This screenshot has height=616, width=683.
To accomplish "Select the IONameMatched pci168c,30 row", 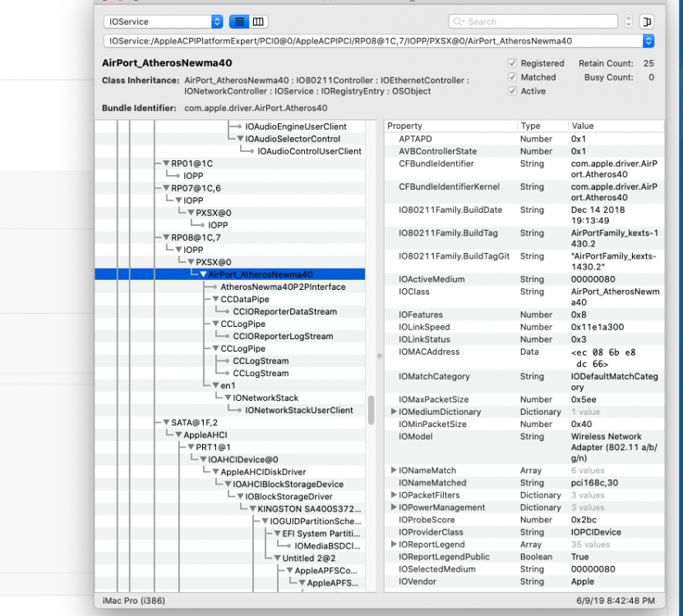I will pos(524,483).
